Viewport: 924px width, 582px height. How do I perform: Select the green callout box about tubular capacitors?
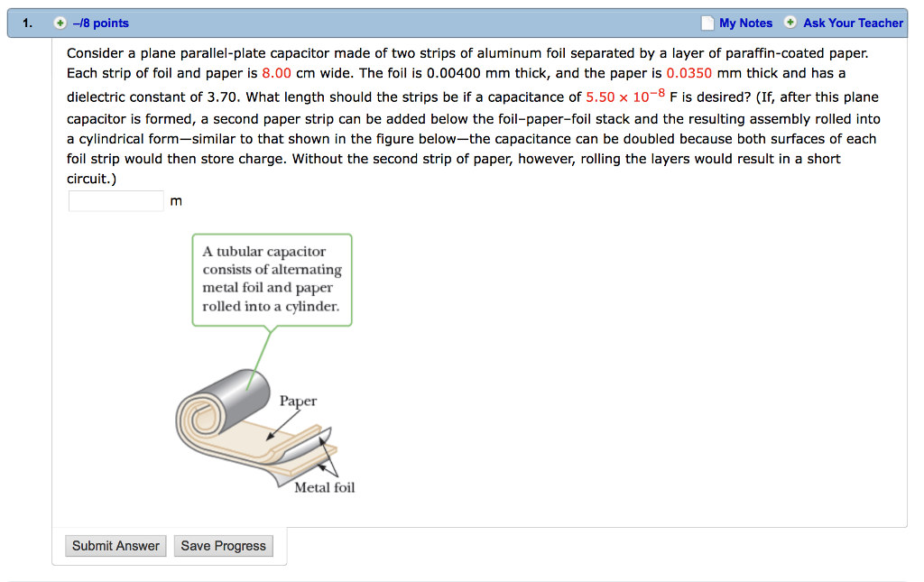pyautogui.click(x=272, y=280)
